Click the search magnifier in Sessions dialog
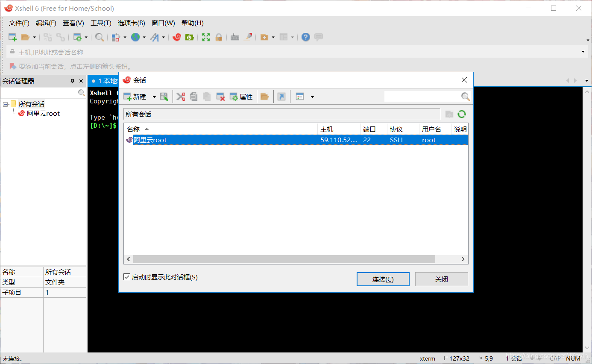Viewport: 592px width, 364px height. point(465,97)
